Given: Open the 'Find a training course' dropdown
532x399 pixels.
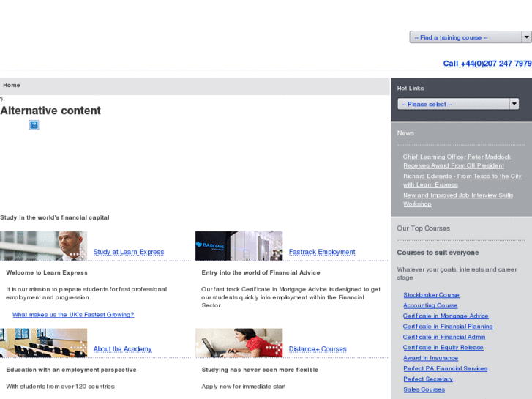Looking at the screenshot, I should [471, 37].
